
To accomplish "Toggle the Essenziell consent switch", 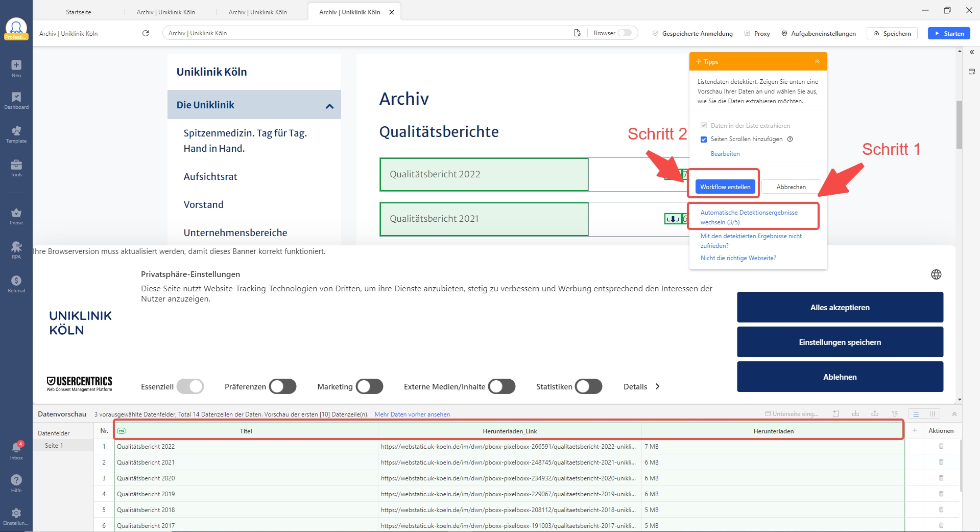I will [190, 386].
